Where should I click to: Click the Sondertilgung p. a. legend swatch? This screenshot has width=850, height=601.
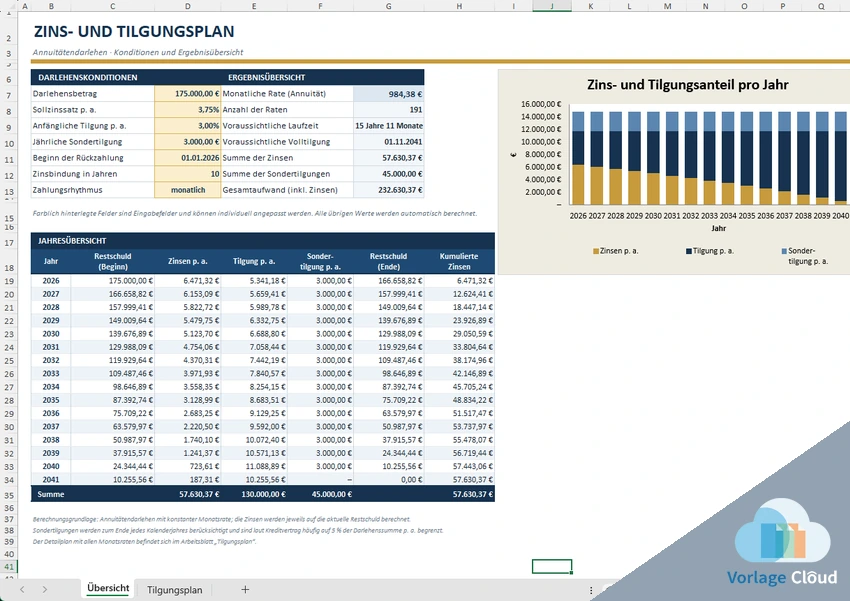tap(784, 251)
